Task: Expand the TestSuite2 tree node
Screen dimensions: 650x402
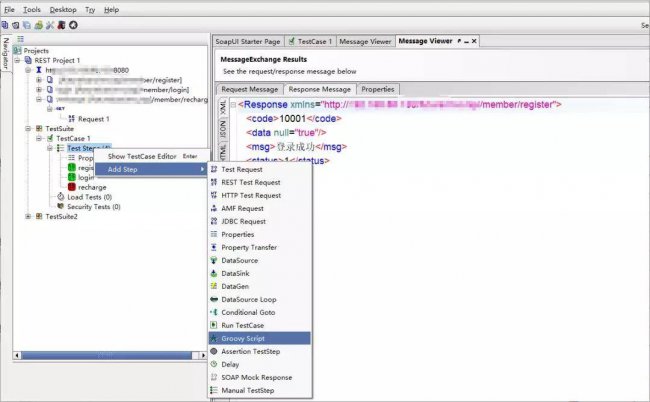Action: click(x=28, y=216)
